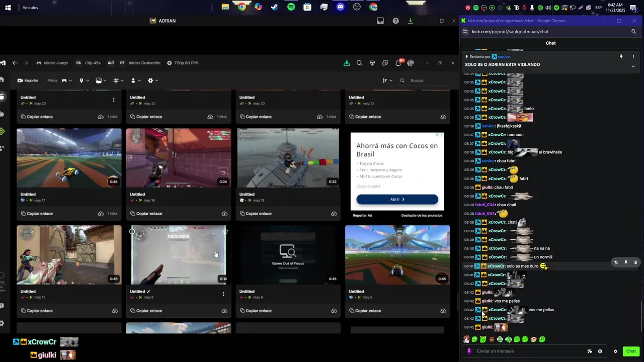The image size is (644, 362).
Task: Open the 7TV icon in chat input
Action: pos(590,351)
